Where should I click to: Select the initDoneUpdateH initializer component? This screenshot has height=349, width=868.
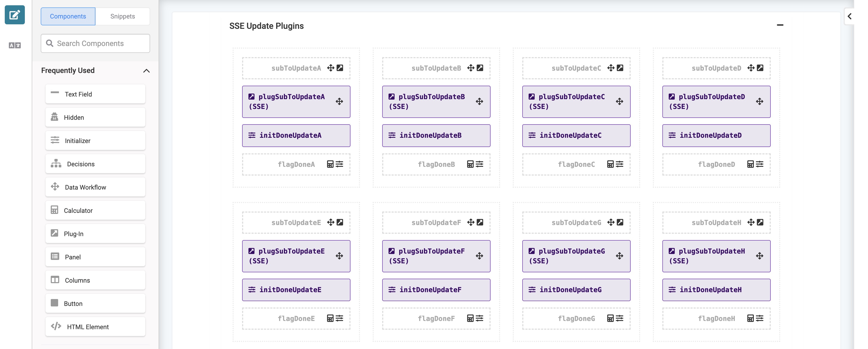click(x=716, y=290)
